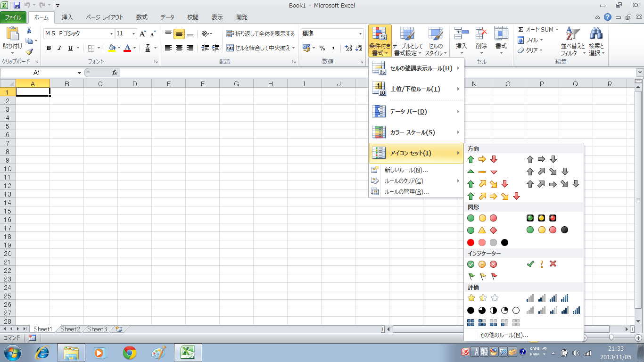Select the three flags indicator icon set

tap(482, 276)
